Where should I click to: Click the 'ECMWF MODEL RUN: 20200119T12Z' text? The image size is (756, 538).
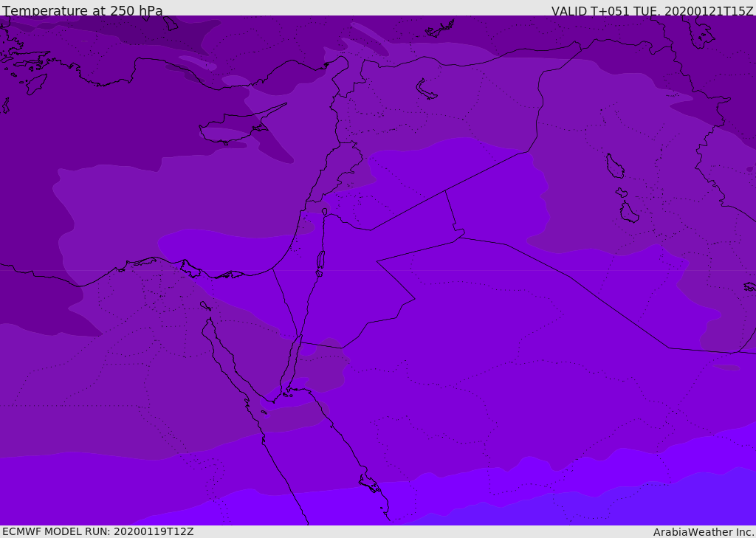pyautogui.click(x=98, y=531)
